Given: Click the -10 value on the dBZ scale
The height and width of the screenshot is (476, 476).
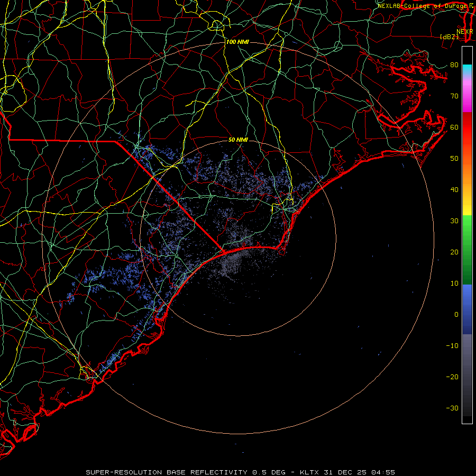Looking at the screenshot, I should (x=452, y=346).
